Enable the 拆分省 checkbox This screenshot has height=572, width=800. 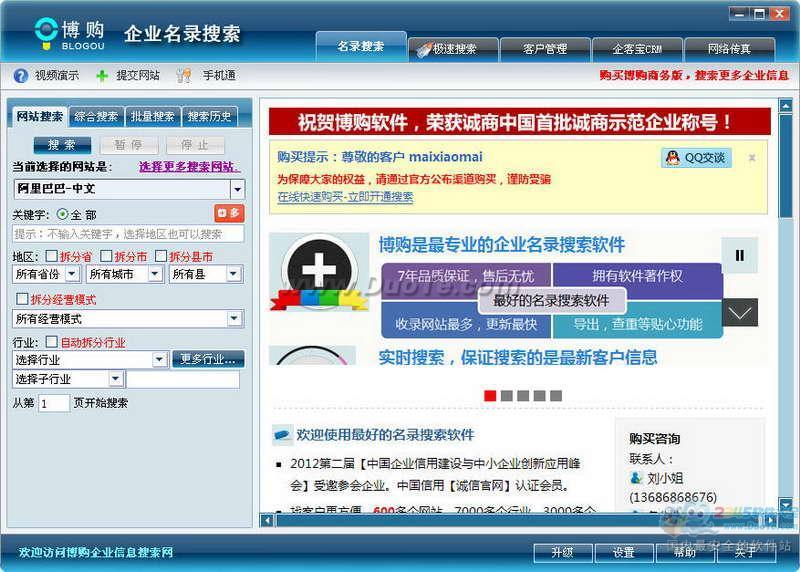(51, 256)
